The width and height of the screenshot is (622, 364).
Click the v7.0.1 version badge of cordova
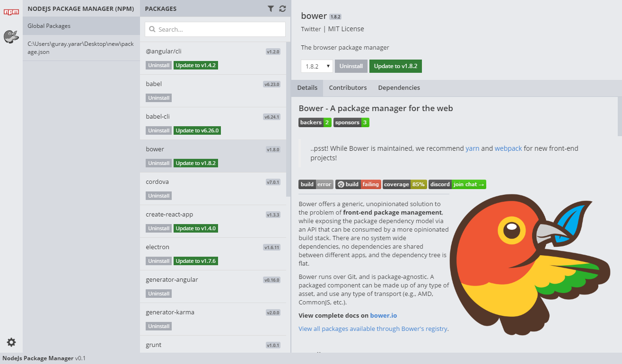(273, 182)
